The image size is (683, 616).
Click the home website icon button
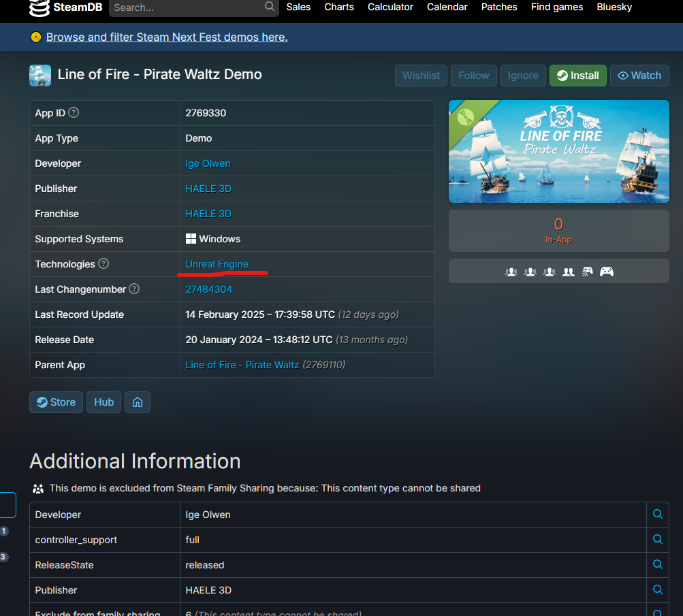click(x=138, y=402)
